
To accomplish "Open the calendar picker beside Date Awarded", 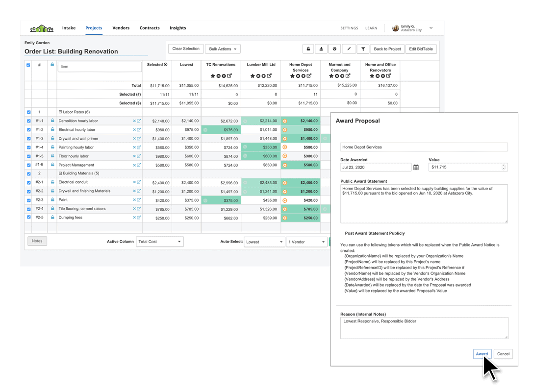I will coord(416,168).
